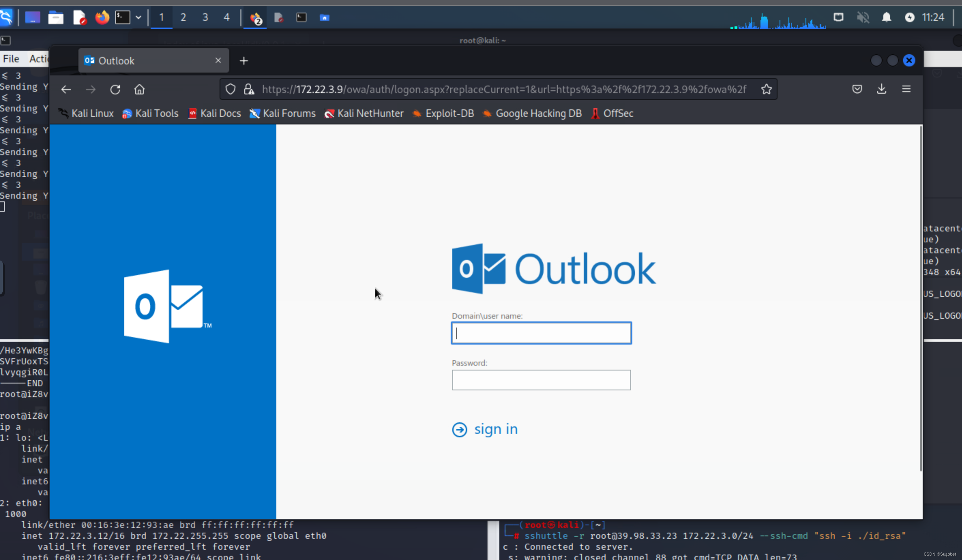Open a new browser tab
Image resolution: width=962 pixels, height=560 pixels.
click(244, 61)
